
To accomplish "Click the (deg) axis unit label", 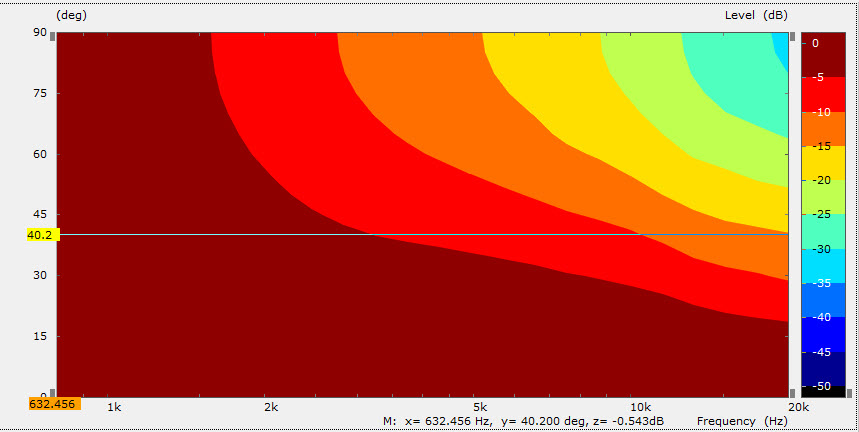I will click(x=71, y=15).
